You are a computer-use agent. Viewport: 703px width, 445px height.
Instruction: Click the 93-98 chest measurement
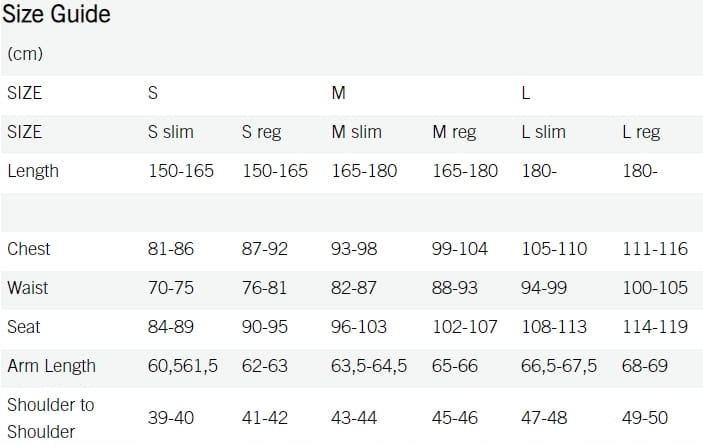354,249
